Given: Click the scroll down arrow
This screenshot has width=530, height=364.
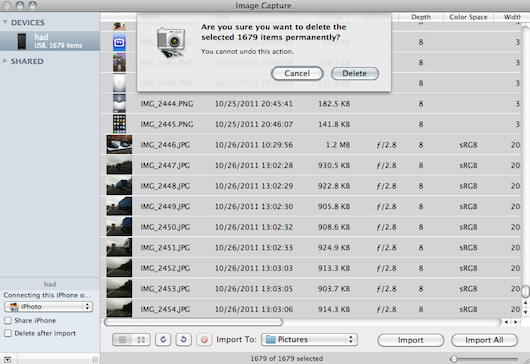Looking at the screenshot, I should tap(525, 312).
